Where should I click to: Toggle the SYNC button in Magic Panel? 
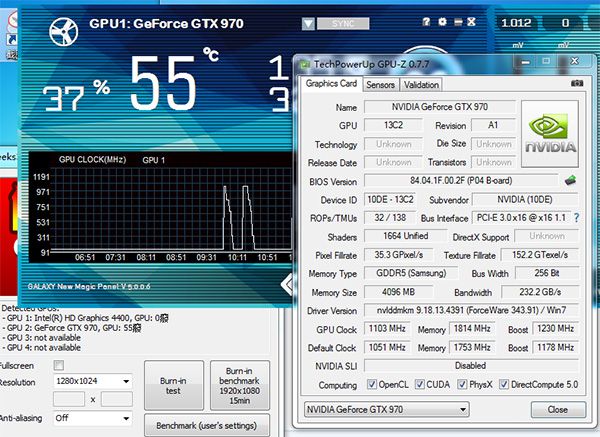click(x=343, y=24)
